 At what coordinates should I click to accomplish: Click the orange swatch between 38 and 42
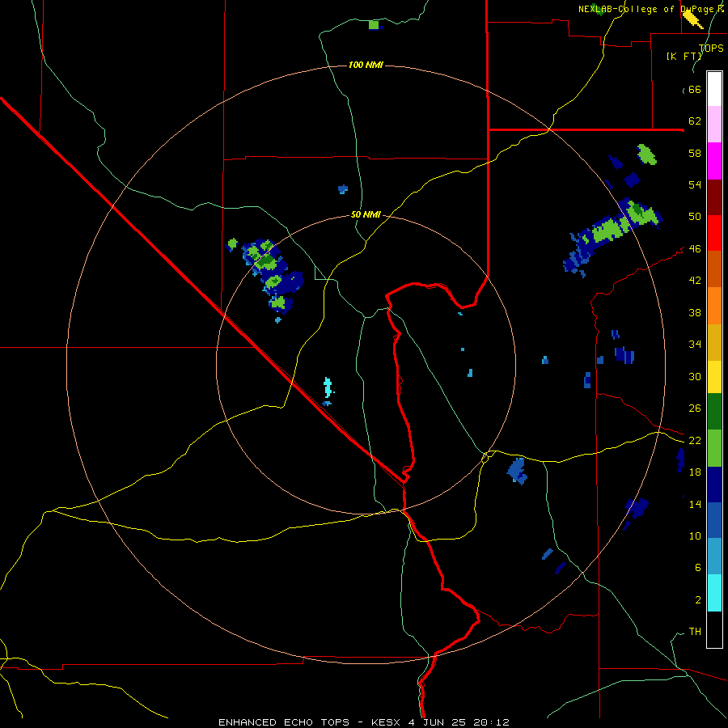point(714,306)
